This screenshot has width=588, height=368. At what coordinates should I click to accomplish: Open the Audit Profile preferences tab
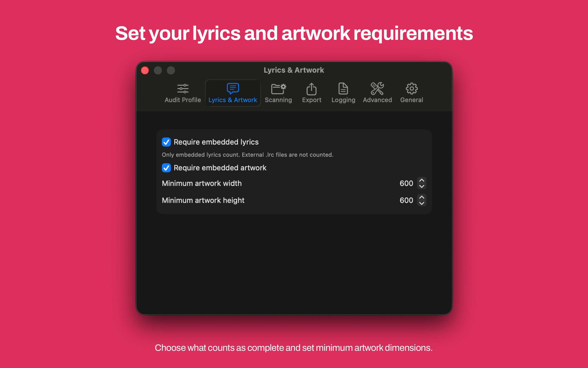pos(183,93)
